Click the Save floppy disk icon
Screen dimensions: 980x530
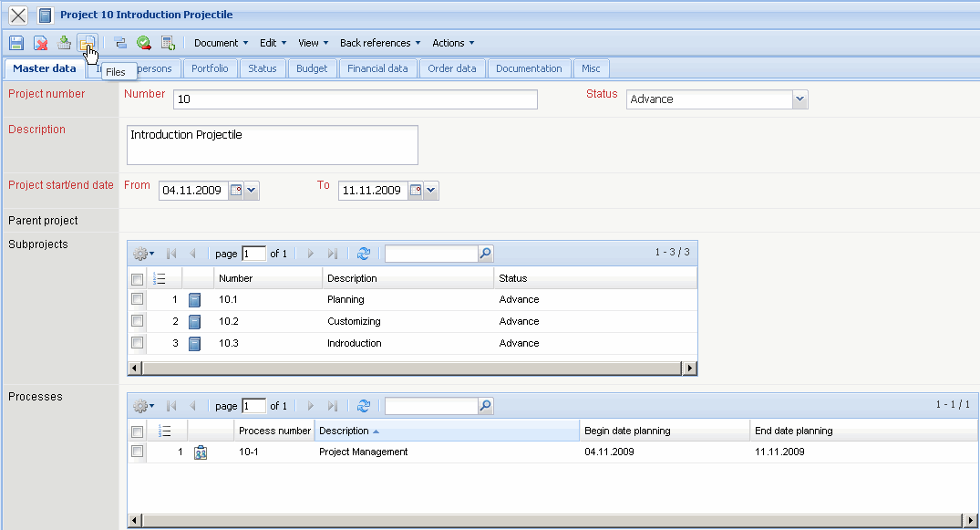(16, 43)
